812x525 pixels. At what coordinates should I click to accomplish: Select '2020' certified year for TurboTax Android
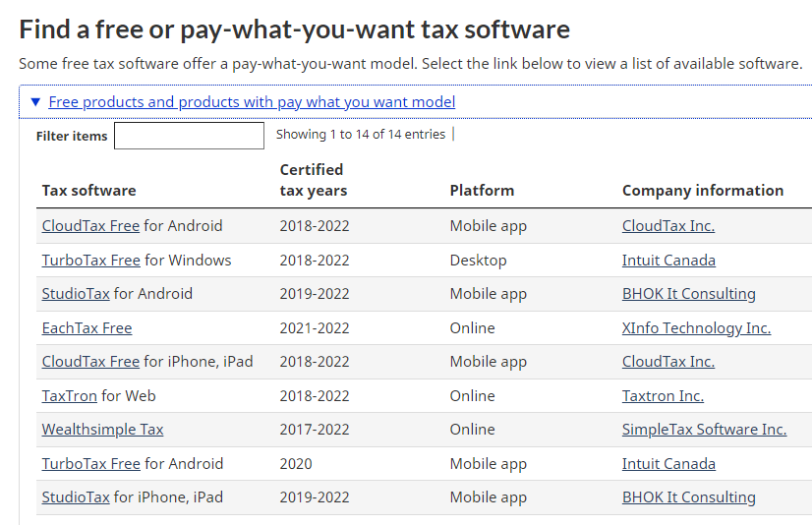(x=296, y=463)
